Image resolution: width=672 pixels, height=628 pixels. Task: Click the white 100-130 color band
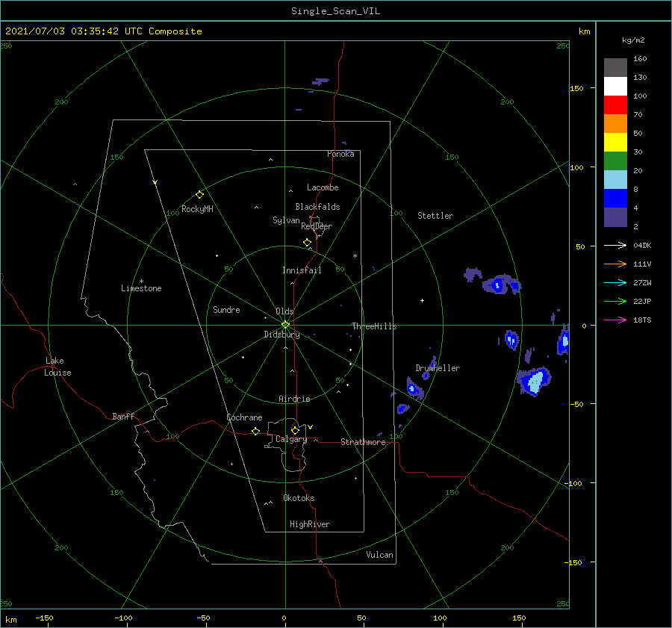point(615,87)
